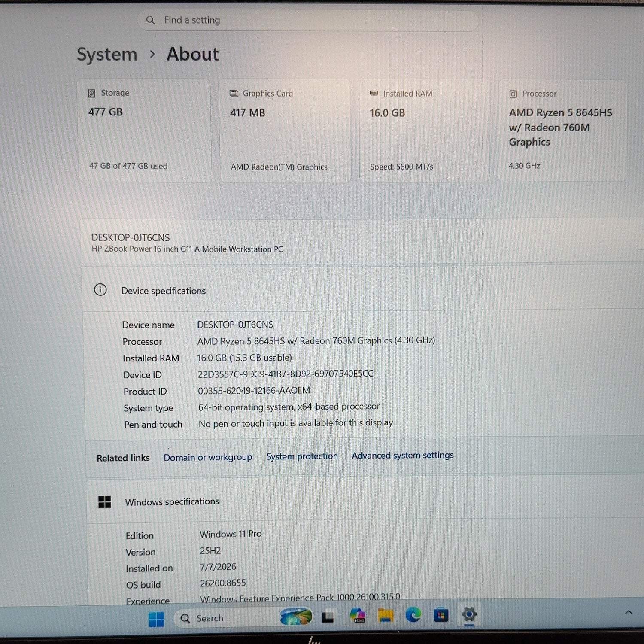Launch Microsoft Edge from the taskbar
644x644 pixels.
click(x=413, y=615)
